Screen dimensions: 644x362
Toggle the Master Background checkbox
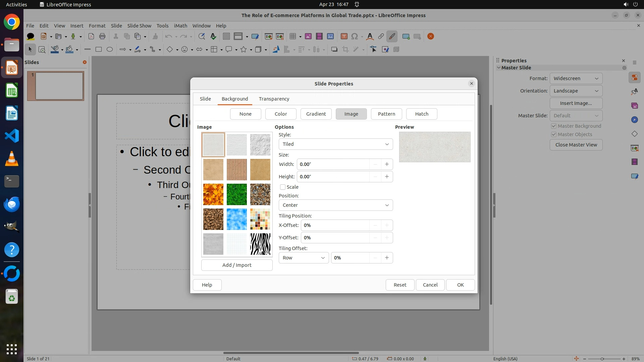(x=554, y=126)
